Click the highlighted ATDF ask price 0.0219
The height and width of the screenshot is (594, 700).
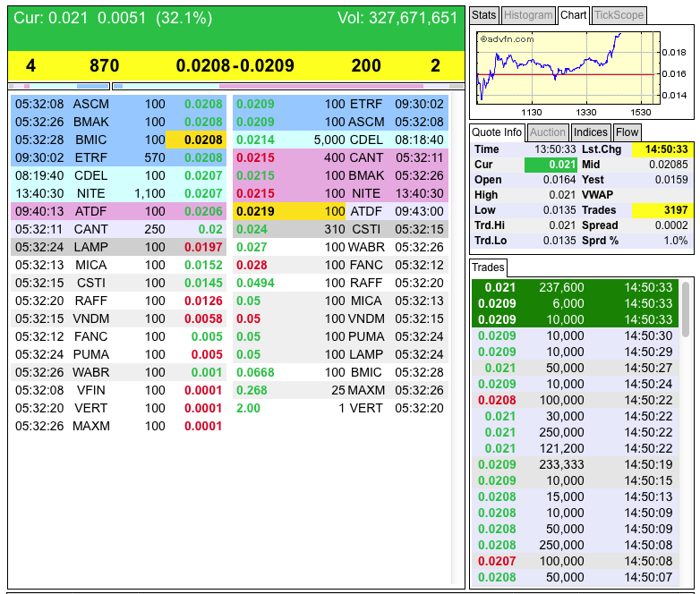pyautogui.click(x=289, y=211)
